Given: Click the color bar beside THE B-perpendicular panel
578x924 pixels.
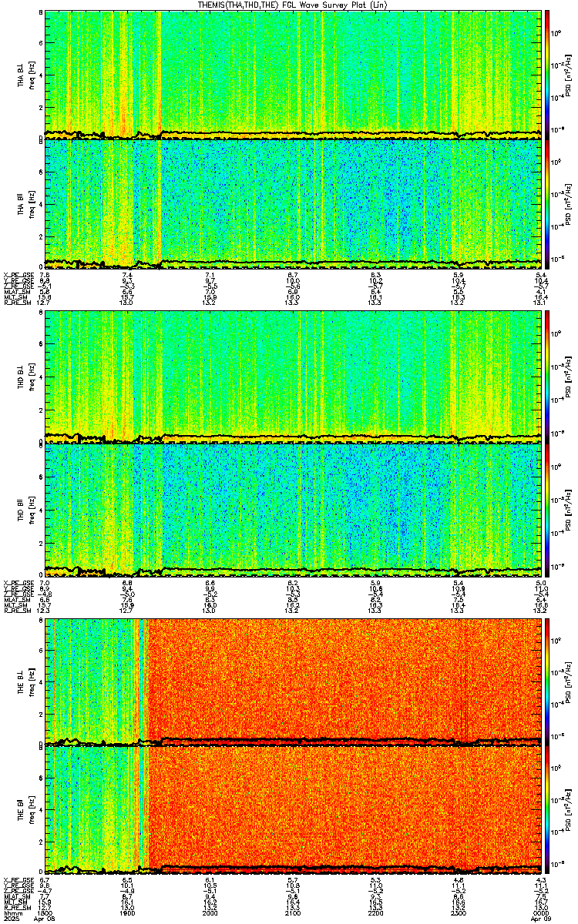Looking at the screenshot, I should (548, 681).
